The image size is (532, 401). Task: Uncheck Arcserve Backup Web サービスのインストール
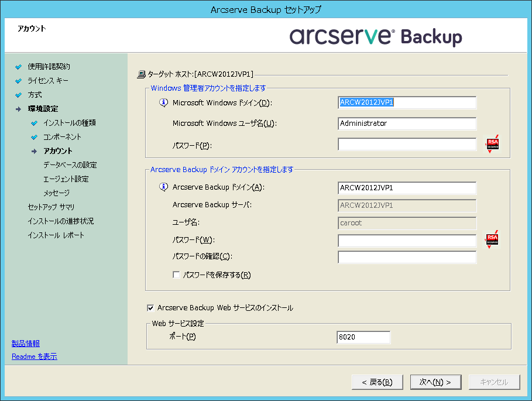click(150, 308)
